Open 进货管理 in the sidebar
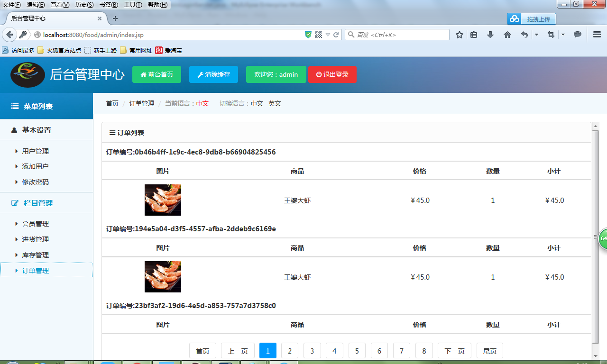 pos(35,239)
